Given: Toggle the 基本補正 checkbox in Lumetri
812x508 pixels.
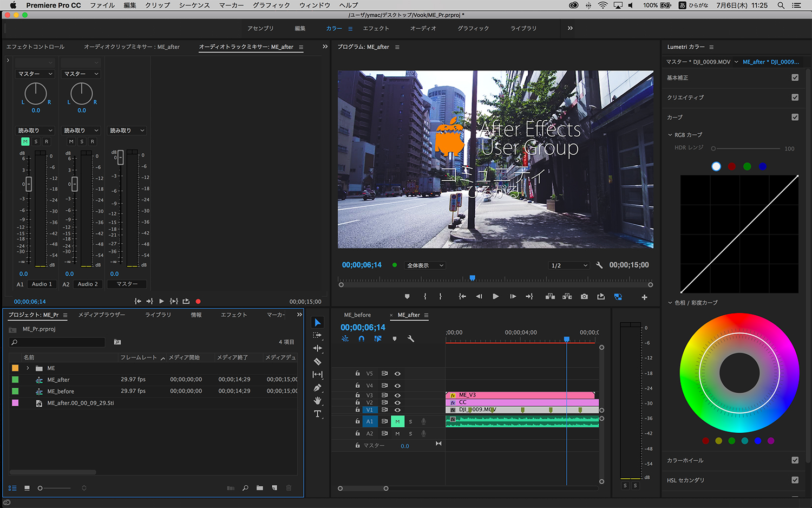Looking at the screenshot, I should pyautogui.click(x=795, y=77).
